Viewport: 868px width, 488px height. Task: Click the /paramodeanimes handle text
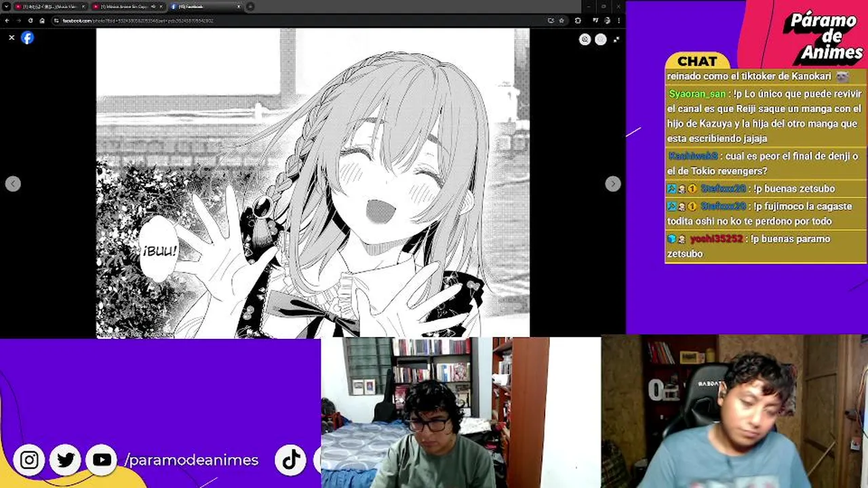tap(191, 460)
